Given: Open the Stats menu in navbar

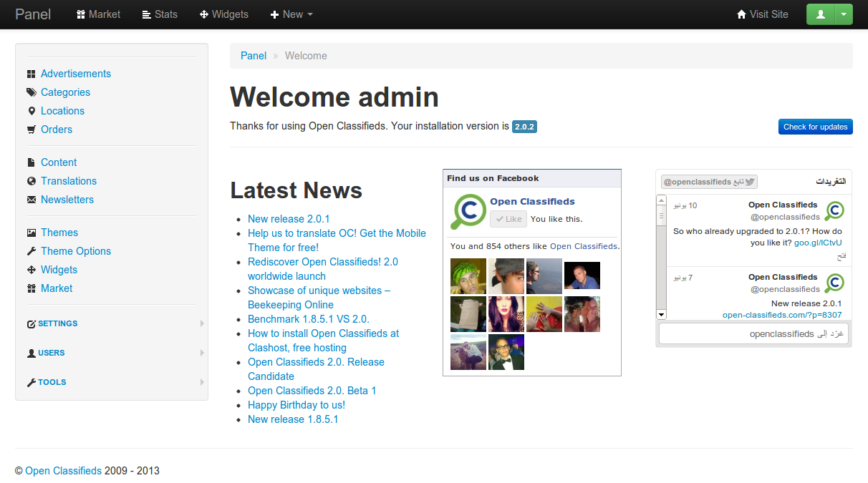Looking at the screenshot, I should tap(159, 14).
